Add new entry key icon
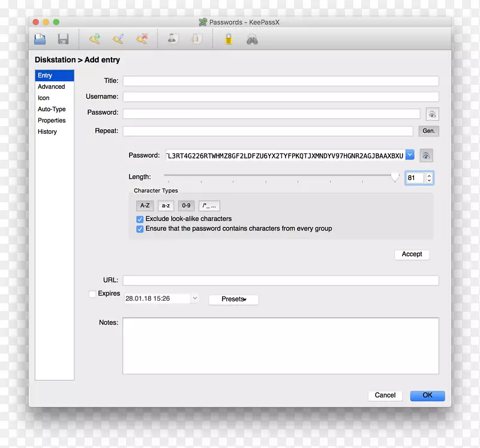The image size is (480, 448). click(x=95, y=39)
